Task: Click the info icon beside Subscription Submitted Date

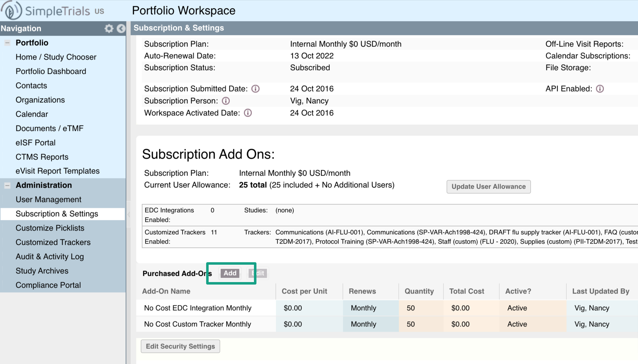Action: coord(256,89)
